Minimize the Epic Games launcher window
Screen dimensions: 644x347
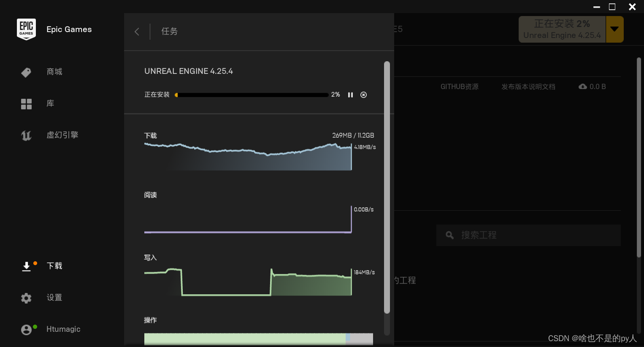pos(597,7)
